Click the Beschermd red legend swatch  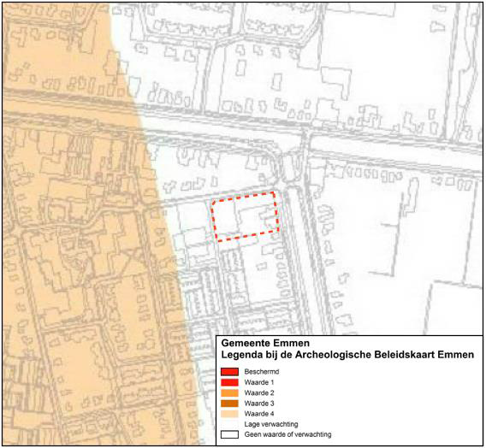point(229,372)
